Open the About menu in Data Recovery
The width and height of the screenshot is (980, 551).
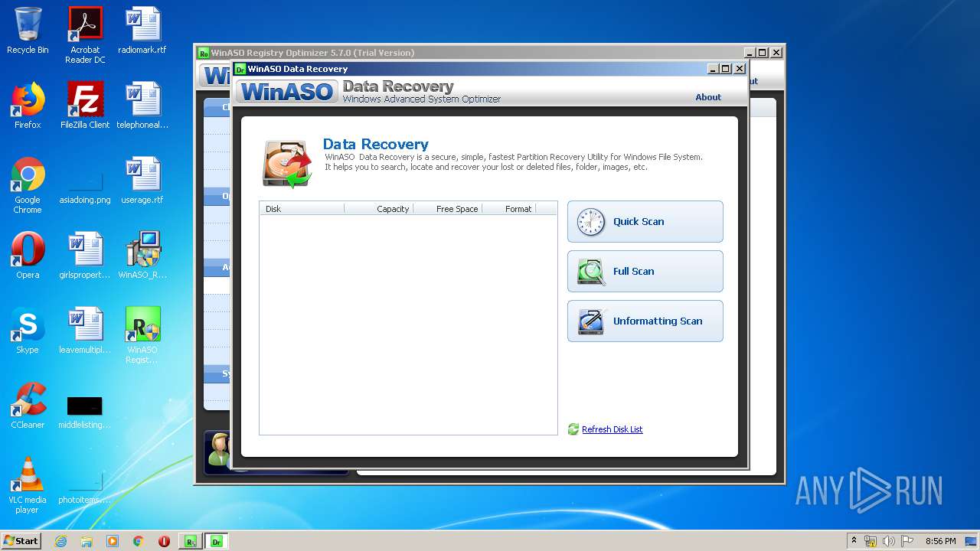[x=708, y=97]
